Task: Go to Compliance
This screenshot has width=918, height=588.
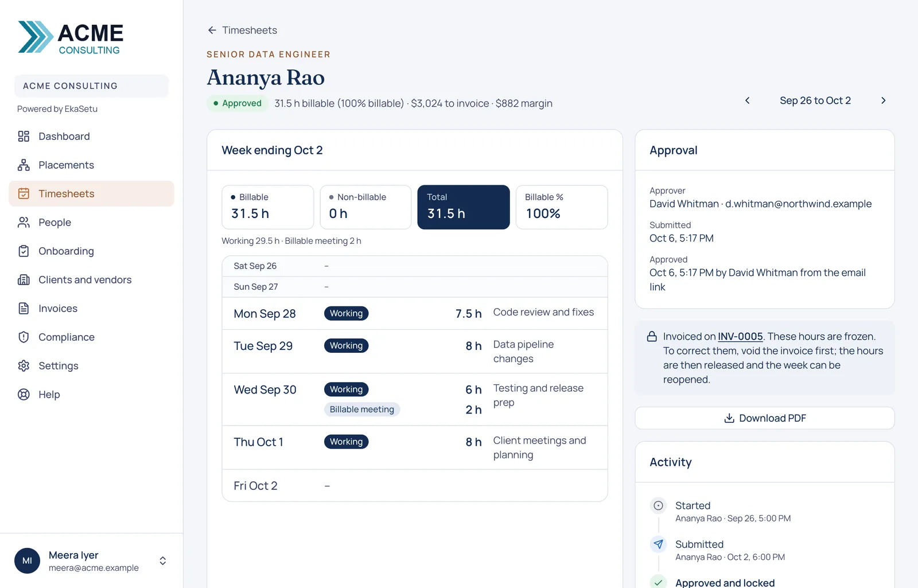Action: pos(92,337)
